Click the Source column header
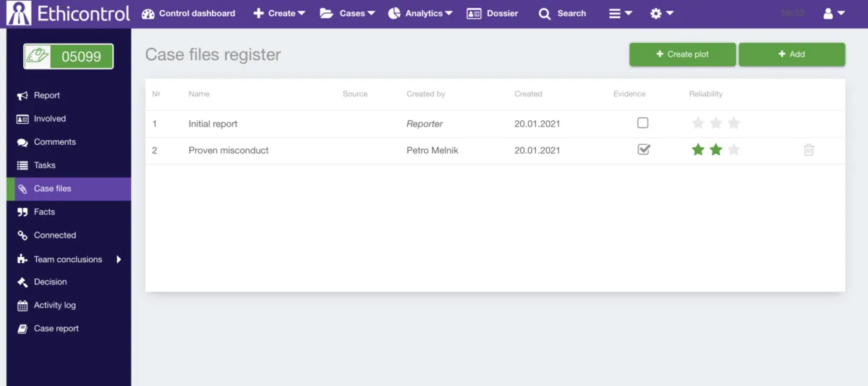Screen dimensions: 868x386 [x=355, y=94]
